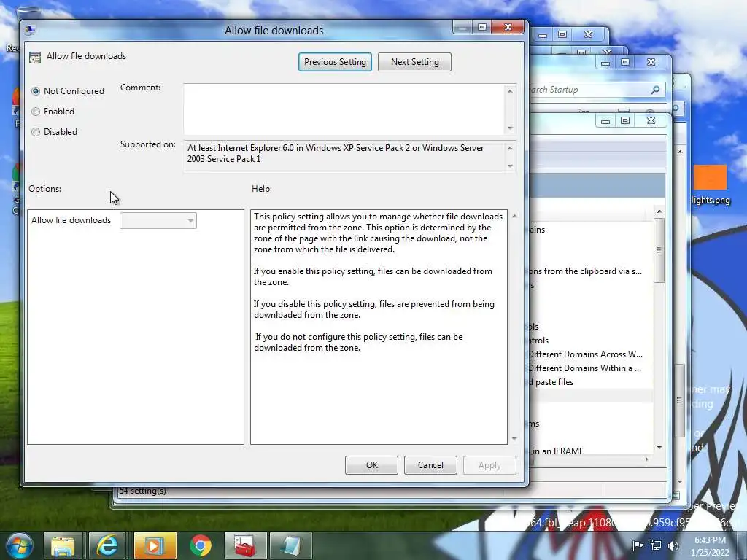Click the volume speaker tray icon
The width and height of the screenshot is (747, 560).
673,545
